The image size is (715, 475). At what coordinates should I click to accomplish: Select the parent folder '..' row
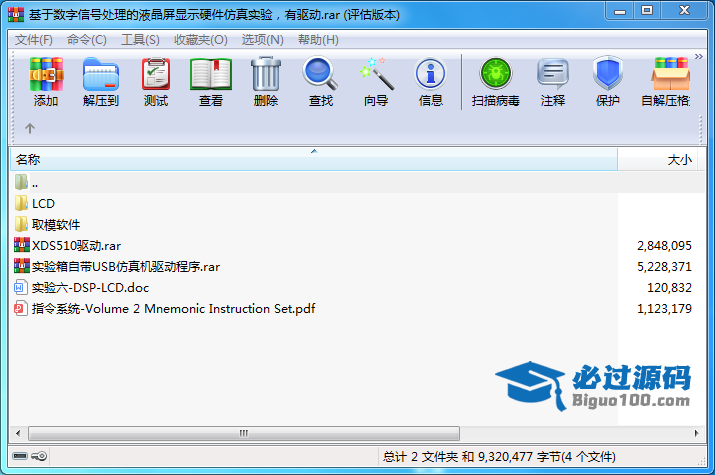[x=357, y=182]
